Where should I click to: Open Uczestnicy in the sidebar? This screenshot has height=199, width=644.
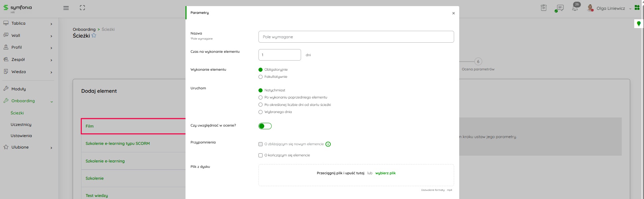tap(21, 125)
